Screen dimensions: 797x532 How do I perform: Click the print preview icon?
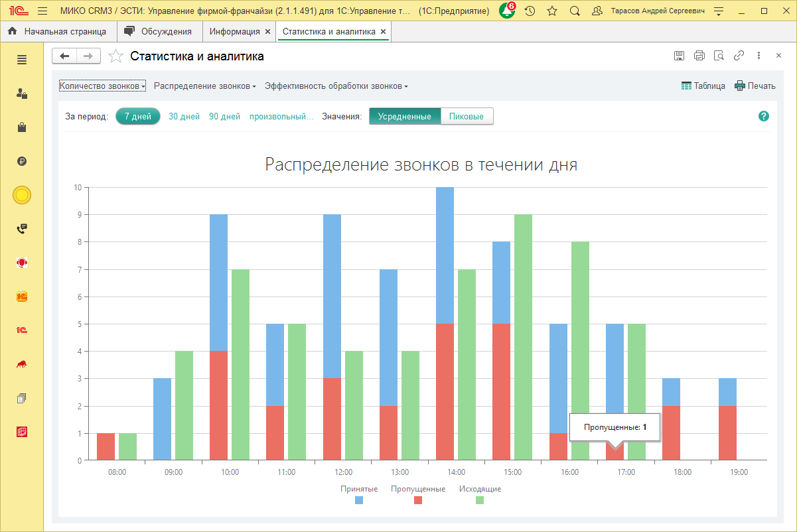coord(719,56)
